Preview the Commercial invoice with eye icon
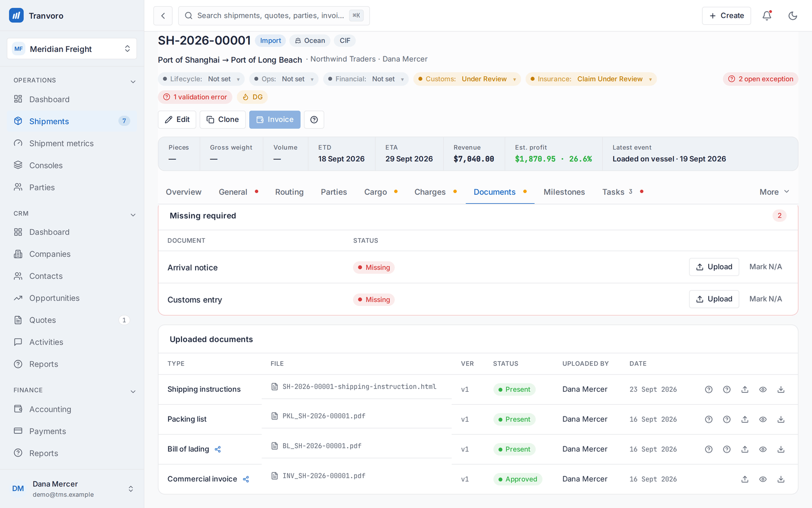Image resolution: width=812 pixels, height=508 pixels. click(763, 479)
